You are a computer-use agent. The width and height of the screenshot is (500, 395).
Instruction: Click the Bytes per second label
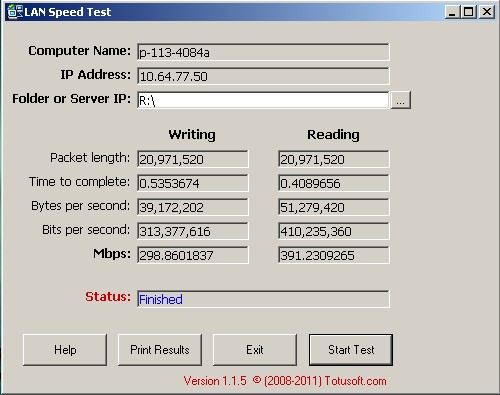pos(80,206)
